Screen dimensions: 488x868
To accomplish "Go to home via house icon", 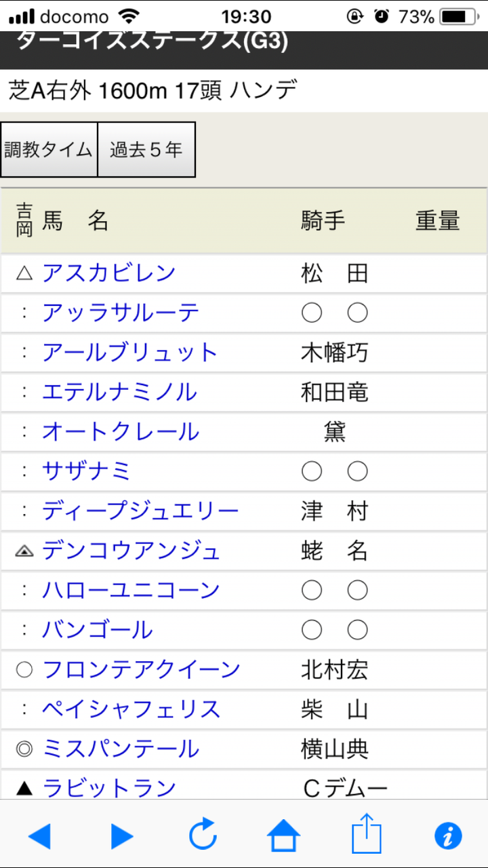I will point(284,835).
